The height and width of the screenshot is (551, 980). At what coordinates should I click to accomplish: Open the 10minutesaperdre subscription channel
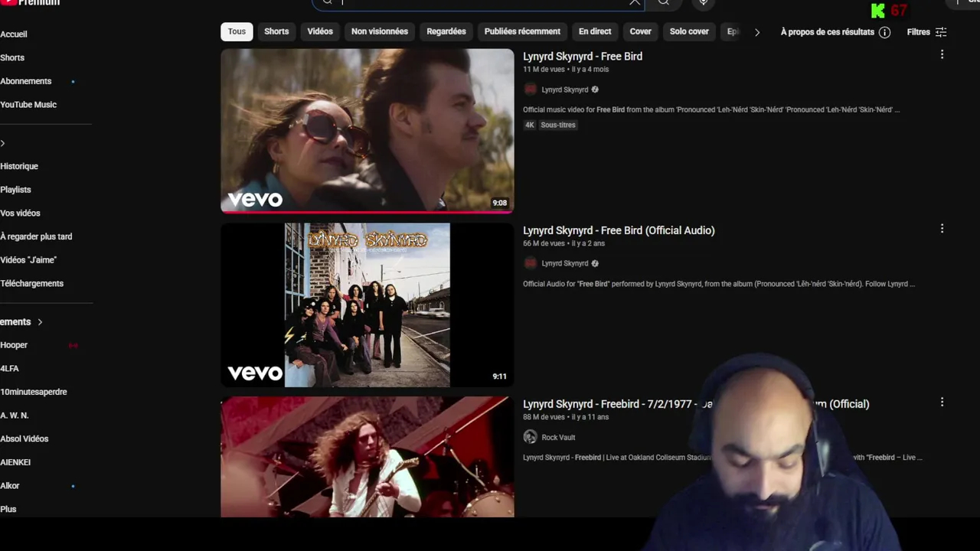click(34, 392)
